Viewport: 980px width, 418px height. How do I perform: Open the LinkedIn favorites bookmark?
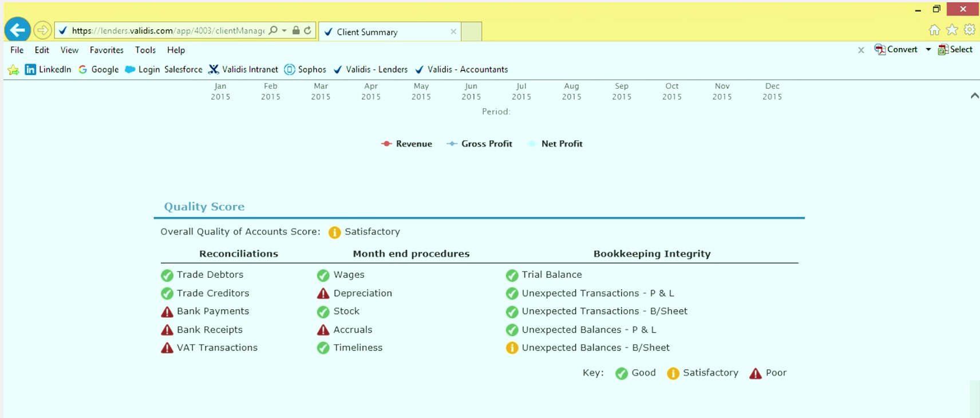point(48,69)
